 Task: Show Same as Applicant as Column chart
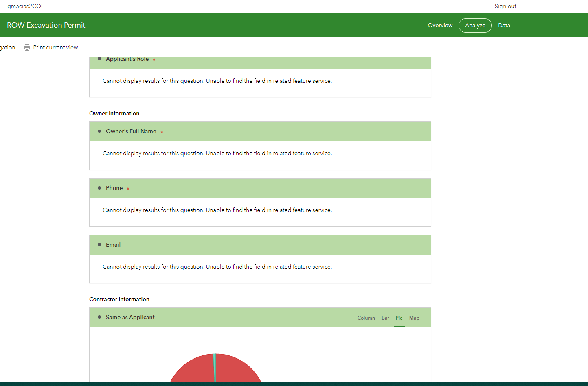tap(366, 318)
